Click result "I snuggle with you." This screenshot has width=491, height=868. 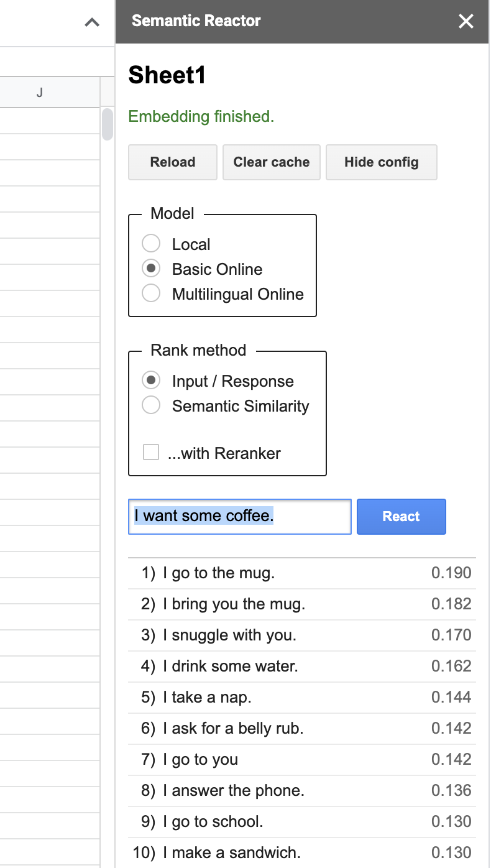click(229, 635)
